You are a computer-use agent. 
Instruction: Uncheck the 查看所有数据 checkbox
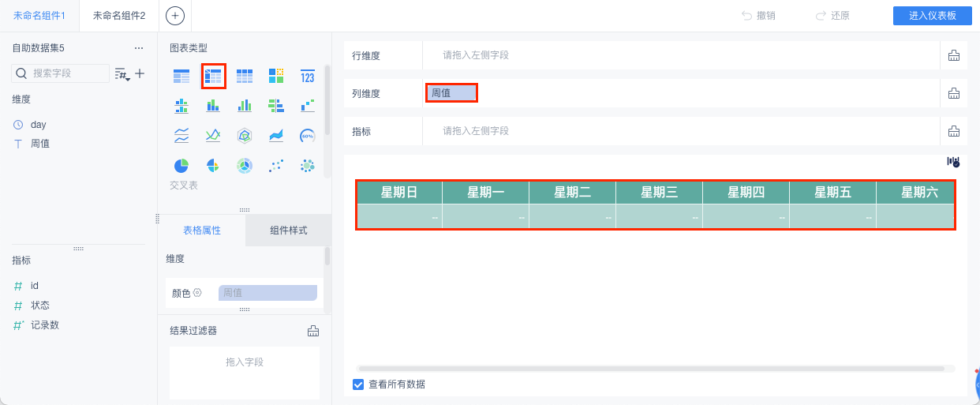358,384
